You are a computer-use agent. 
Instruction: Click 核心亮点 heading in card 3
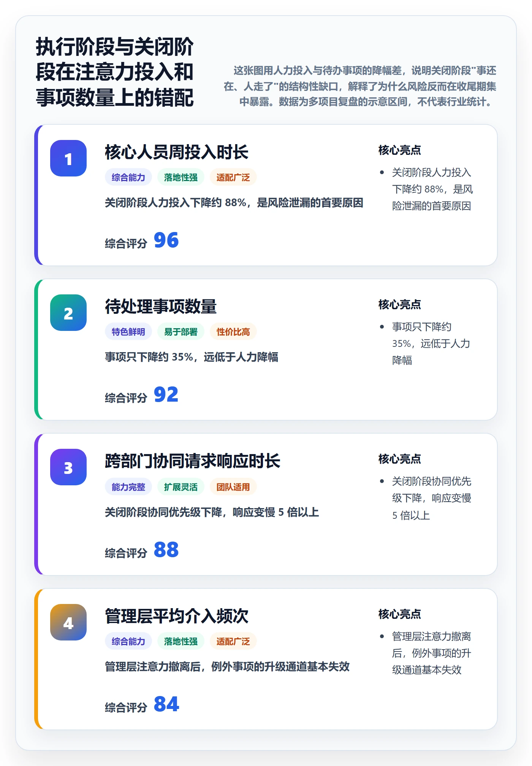(400, 459)
